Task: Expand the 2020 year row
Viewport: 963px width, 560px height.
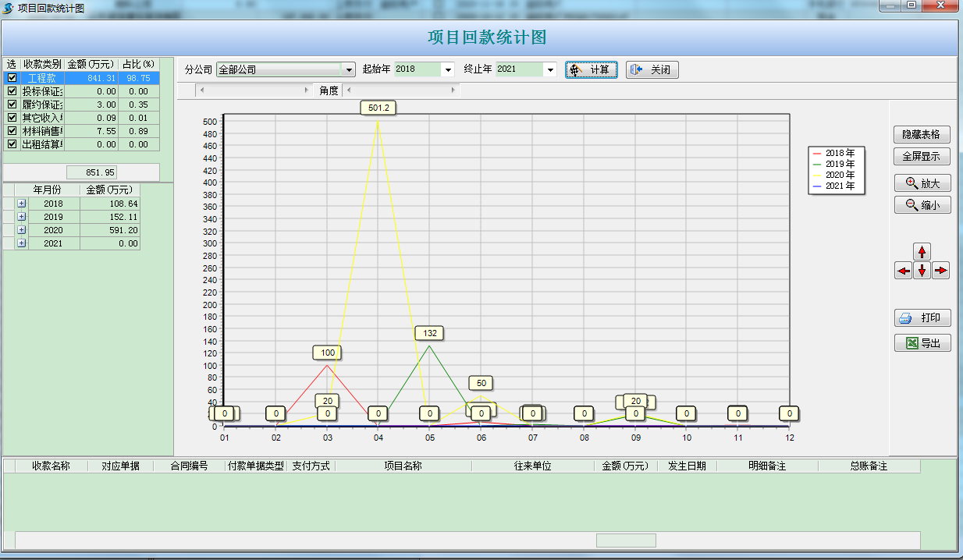Action: coord(21,230)
